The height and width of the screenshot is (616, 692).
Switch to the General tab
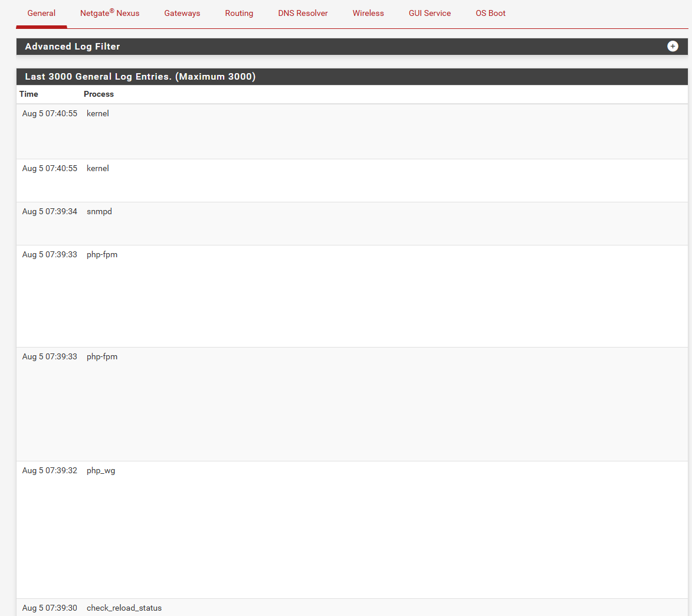[x=41, y=13]
